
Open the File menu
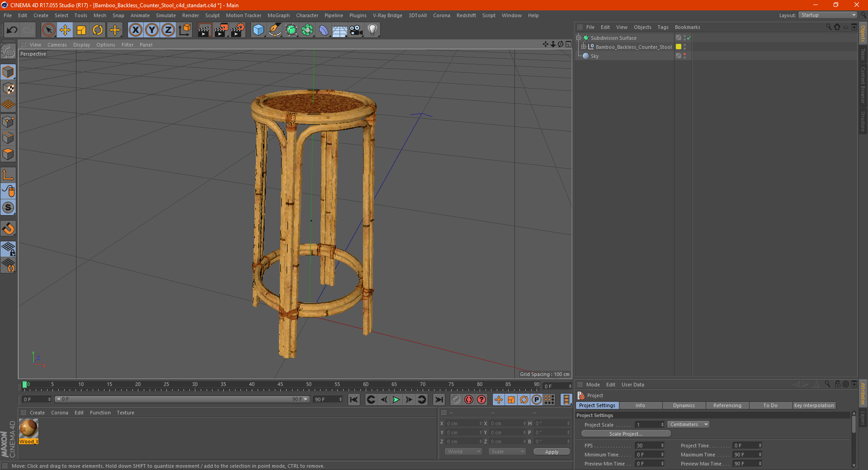click(8, 15)
